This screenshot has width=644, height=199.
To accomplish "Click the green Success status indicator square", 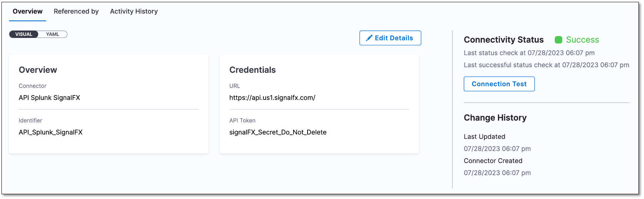I will point(558,40).
